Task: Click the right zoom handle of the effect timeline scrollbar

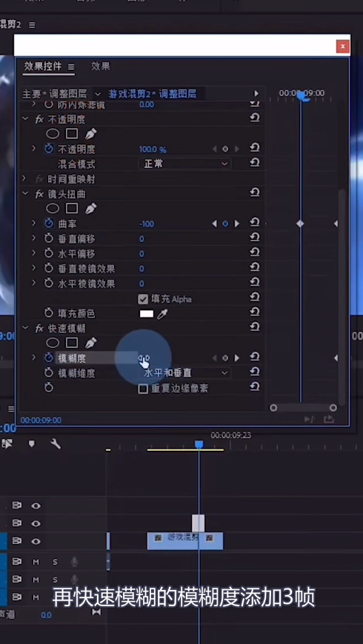Action: click(x=333, y=408)
